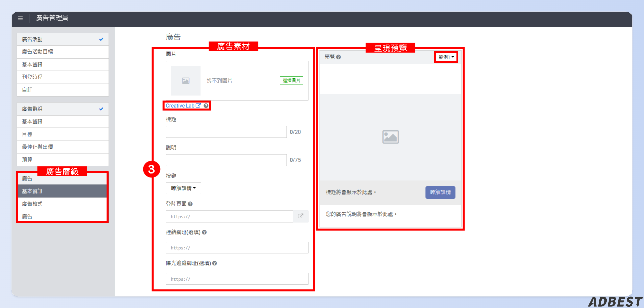Viewport: 644px width, 308px height.
Task: Open the 瞭解詳情 button type dropdown
Action: point(183,188)
